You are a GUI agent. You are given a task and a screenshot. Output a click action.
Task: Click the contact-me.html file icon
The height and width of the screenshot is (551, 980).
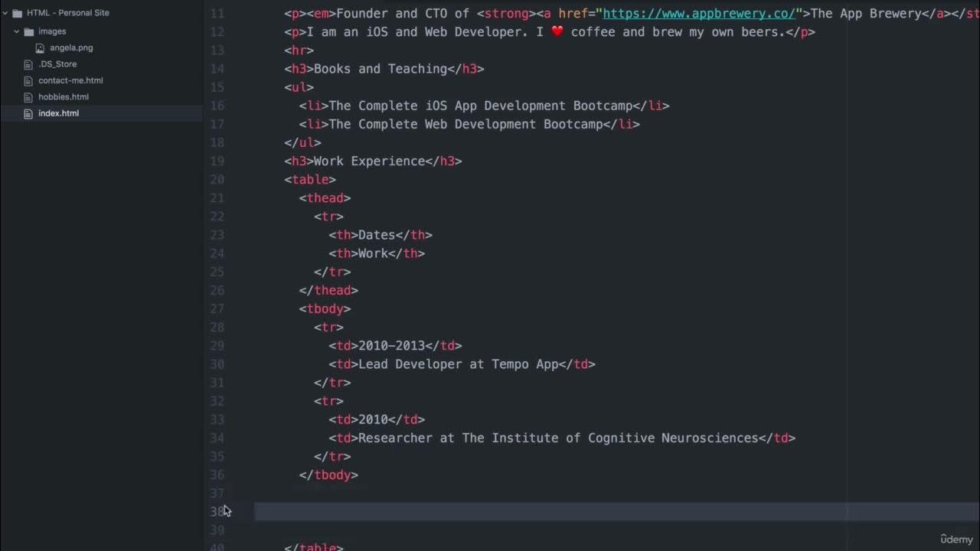29,80
